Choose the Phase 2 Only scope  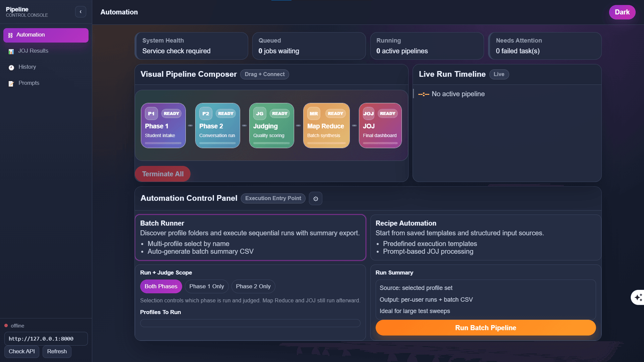(253, 287)
